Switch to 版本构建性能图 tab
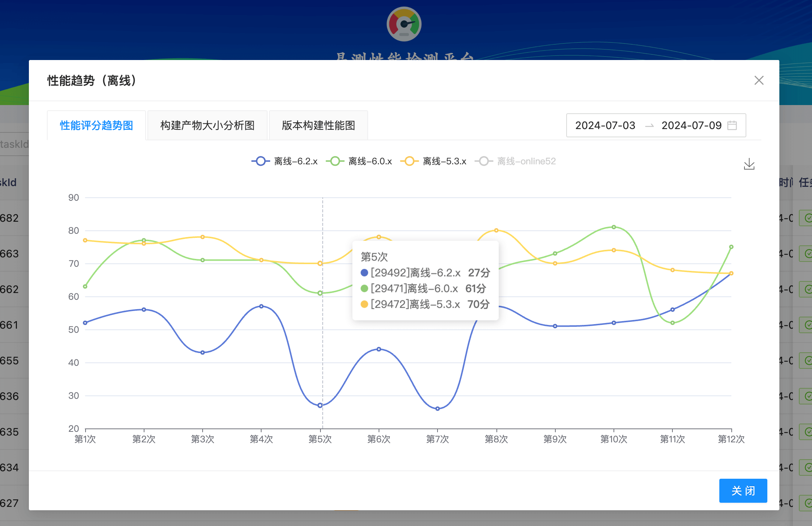 (318, 125)
